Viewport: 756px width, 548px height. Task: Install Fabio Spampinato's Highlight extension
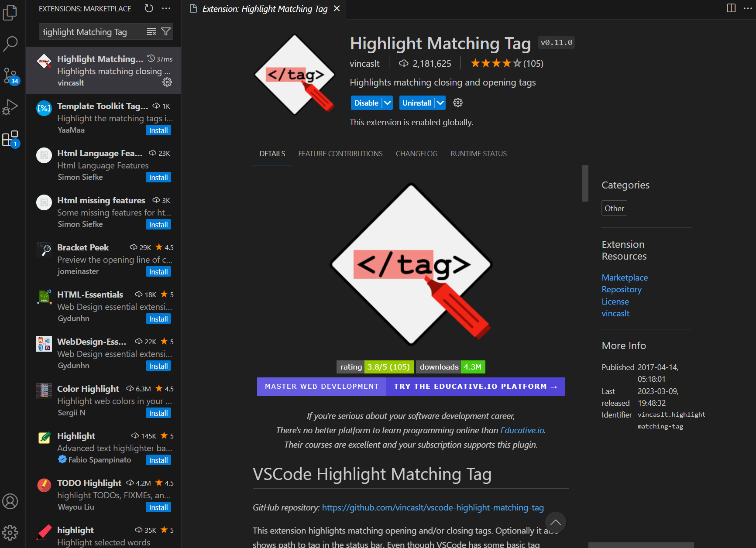point(158,460)
